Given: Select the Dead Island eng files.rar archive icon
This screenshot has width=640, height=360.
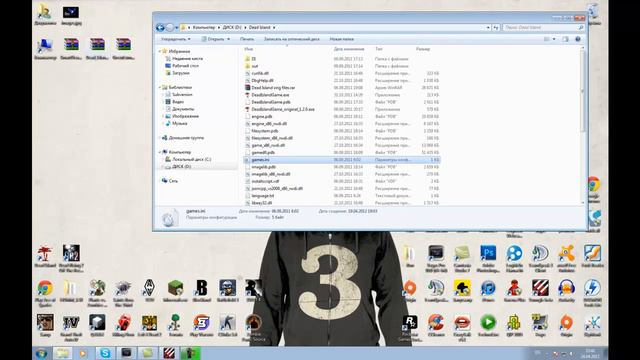Looking at the screenshot, I should 247,88.
